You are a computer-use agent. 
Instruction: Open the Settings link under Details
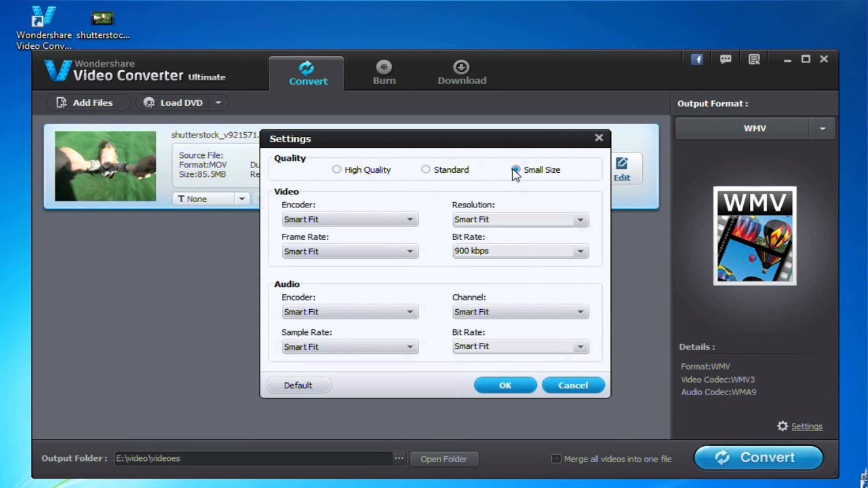point(807,426)
